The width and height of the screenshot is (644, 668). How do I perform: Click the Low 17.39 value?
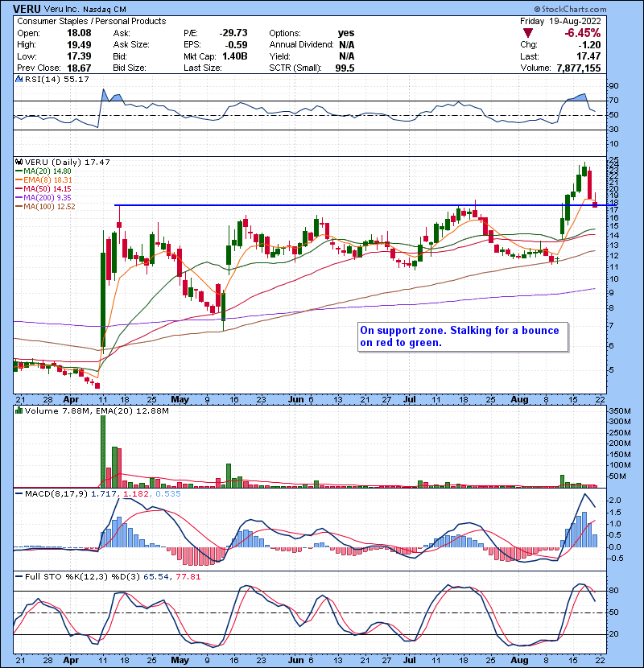pyautogui.click(x=79, y=56)
